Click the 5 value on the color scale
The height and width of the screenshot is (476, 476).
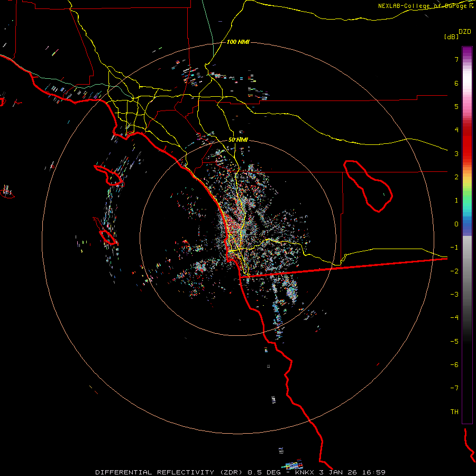tap(456, 106)
